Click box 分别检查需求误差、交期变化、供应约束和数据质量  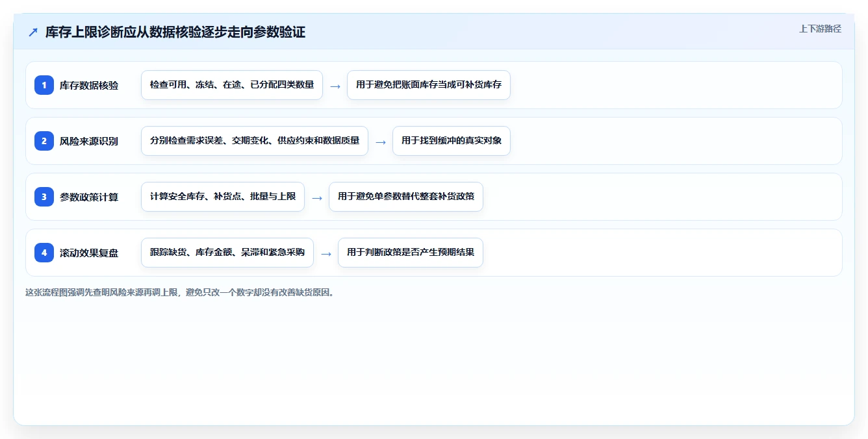(255, 141)
